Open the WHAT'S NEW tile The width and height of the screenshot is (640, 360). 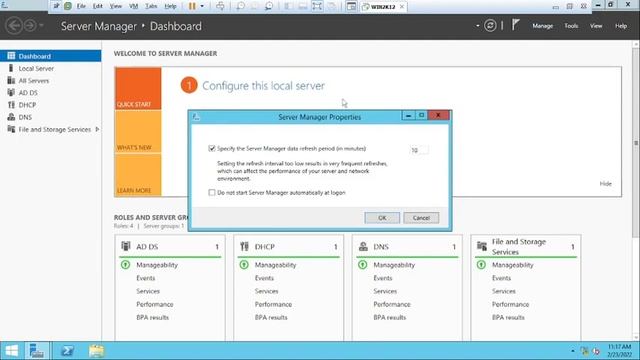pos(138,131)
